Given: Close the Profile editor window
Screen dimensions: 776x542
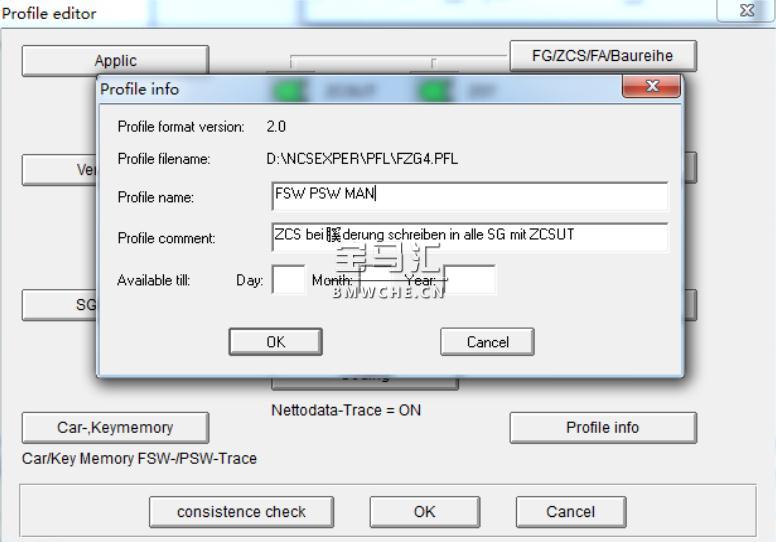Looking at the screenshot, I should (746, 10).
